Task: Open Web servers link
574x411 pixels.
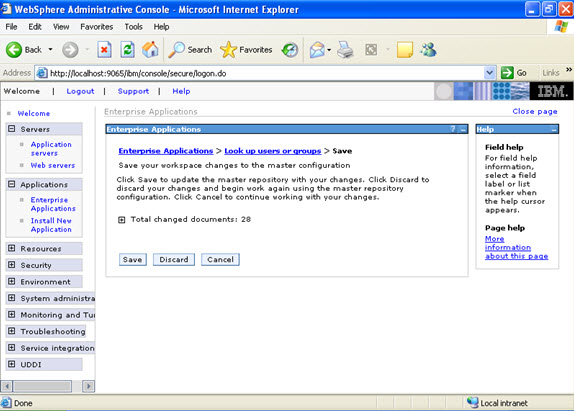Action: [x=53, y=165]
